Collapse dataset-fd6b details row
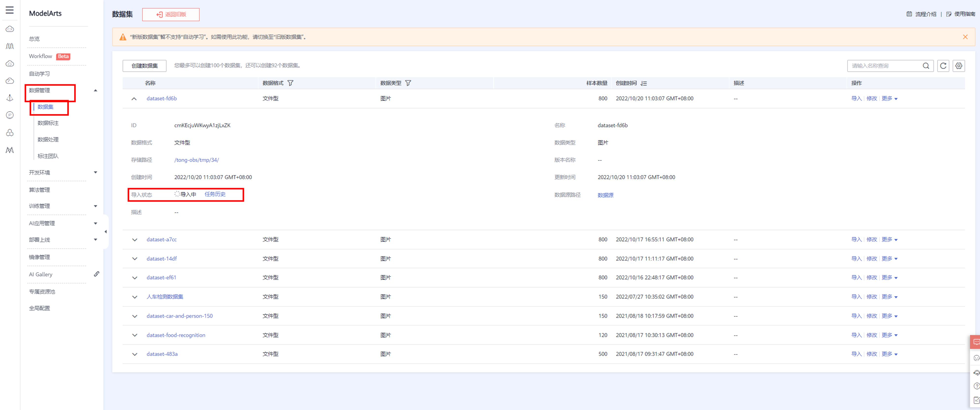This screenshot has height=410, width=980. click(x=134, y=99)
